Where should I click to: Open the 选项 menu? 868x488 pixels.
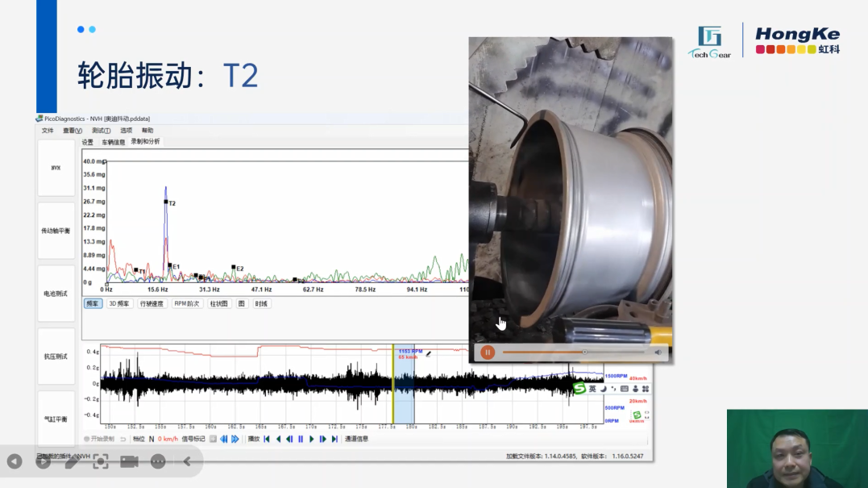[x=127, y=131]
